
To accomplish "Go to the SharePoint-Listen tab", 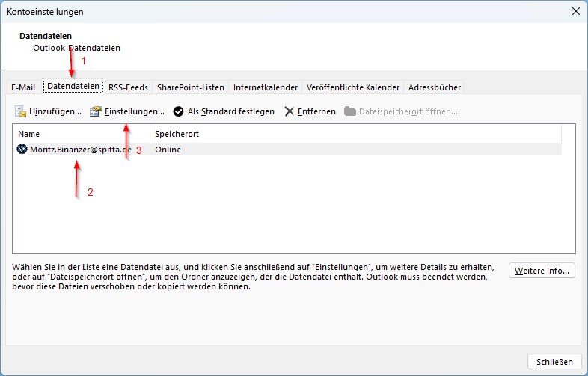I will click(190, 87).
